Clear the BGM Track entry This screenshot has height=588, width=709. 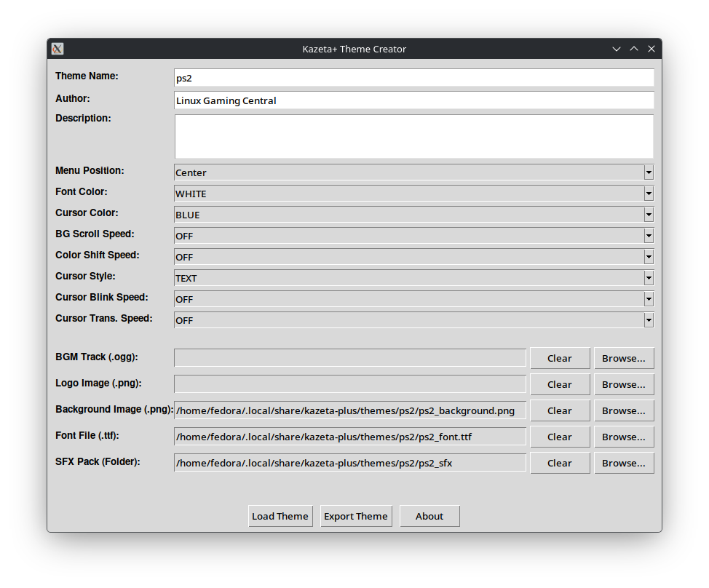pyautogui.click(x=560, y=358)
